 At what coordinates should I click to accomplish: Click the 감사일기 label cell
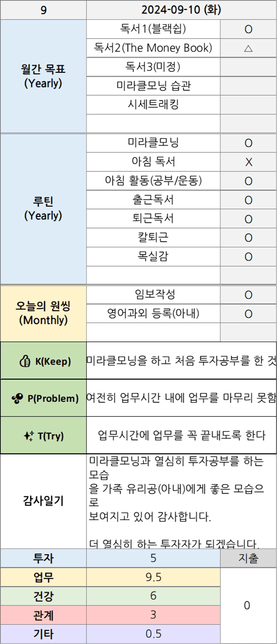click(43, 501)
